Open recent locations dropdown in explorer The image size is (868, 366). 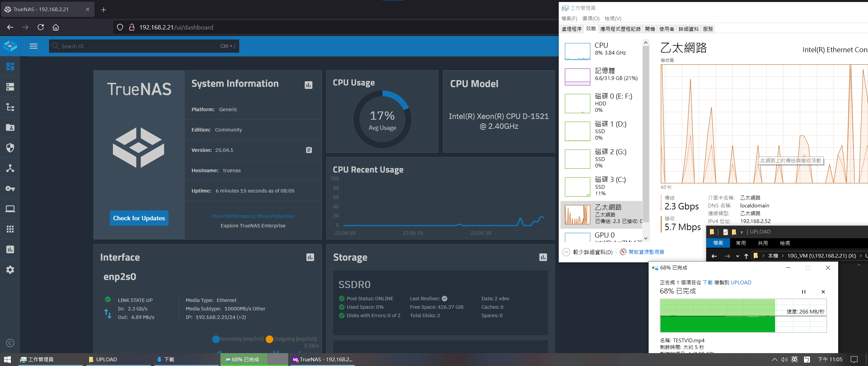click(737, 256)
